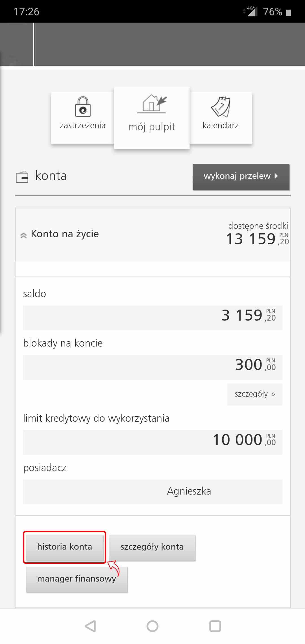Image resolution: width=305 pixels, height=644 pixels.
Task: Tap the limit kredytowy amount field
Action: point(152,442)
